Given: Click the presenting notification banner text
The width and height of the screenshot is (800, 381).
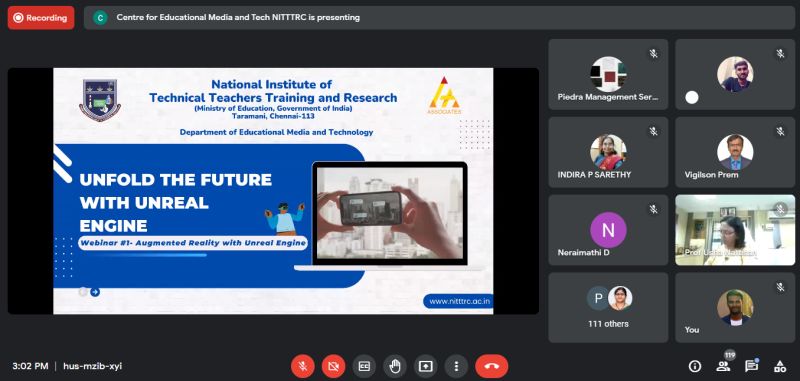Looking at the screenshot, I should pyautogui.click(x=238, y=17).
